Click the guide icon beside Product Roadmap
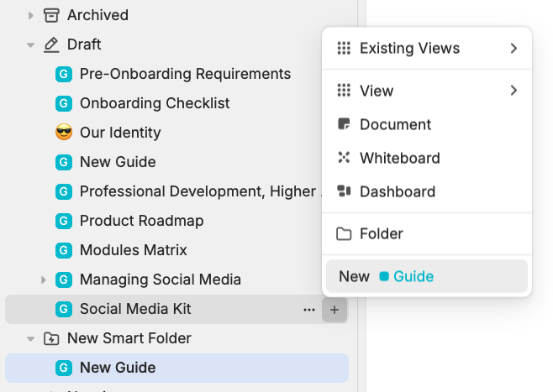 tap(63, 221)
